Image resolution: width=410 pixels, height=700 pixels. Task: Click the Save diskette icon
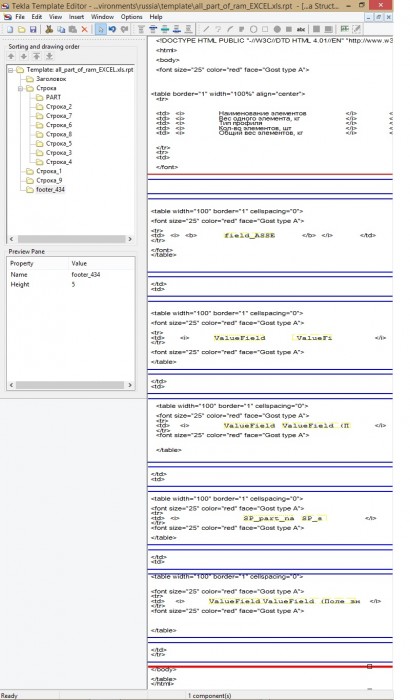(x=33, y=29)
